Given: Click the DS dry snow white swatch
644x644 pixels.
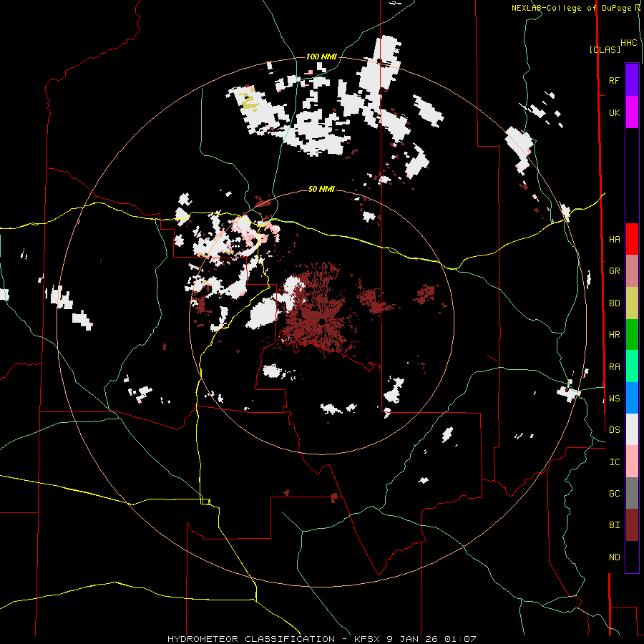Looking at the screenshot, I should 632,429.
